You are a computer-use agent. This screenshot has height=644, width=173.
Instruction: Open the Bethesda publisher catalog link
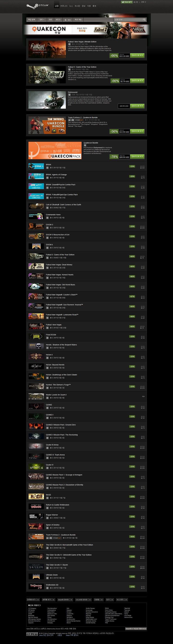[31, 615]
